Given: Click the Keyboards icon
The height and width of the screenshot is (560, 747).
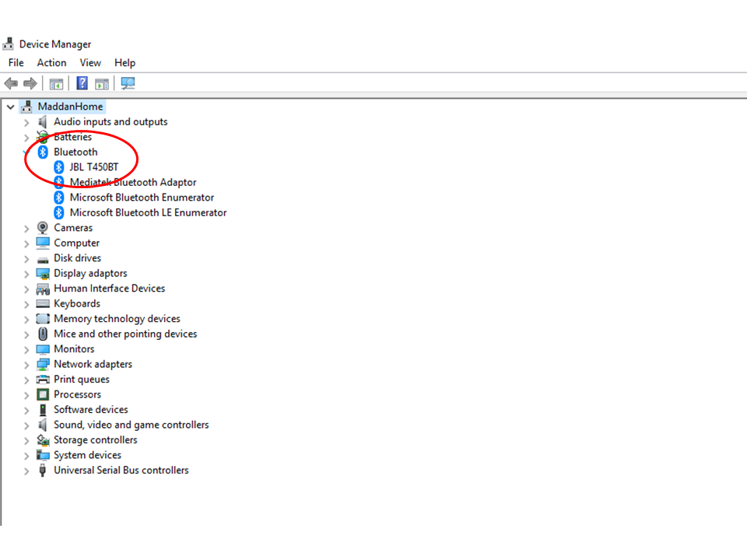Looking at the screenshot, I should 43,304.
